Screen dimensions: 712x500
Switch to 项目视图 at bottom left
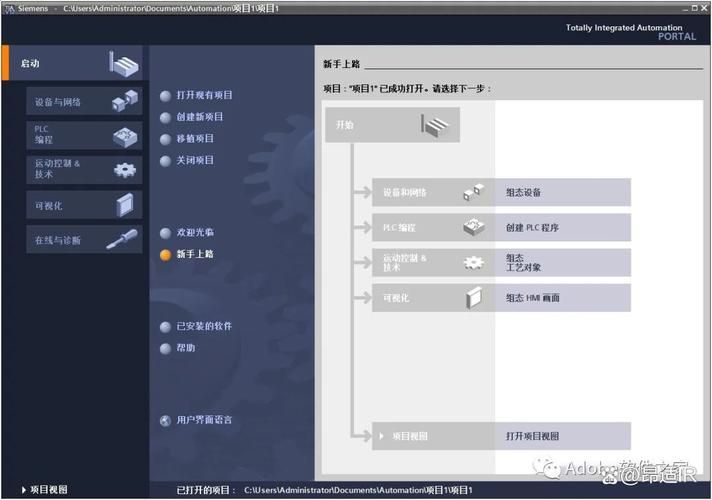(44, 490)
